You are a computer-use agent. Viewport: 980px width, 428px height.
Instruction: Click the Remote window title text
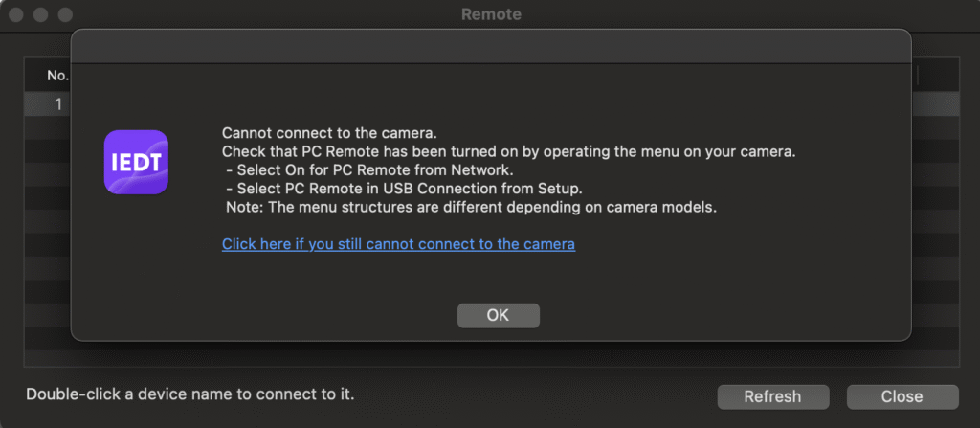click(491, 13)
